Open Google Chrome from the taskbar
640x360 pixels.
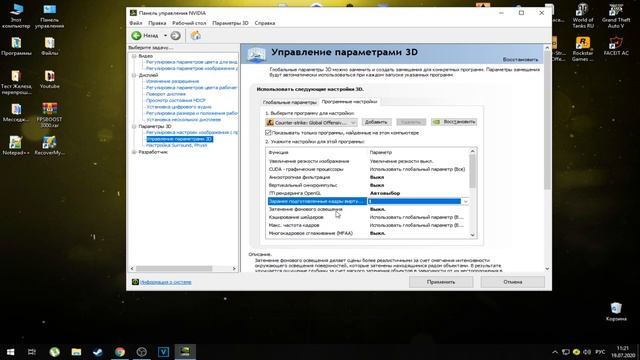pyautogui.click(x=120, y=351)
